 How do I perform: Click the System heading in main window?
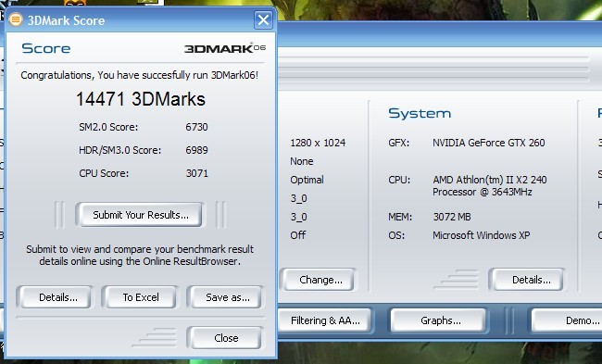420,113
